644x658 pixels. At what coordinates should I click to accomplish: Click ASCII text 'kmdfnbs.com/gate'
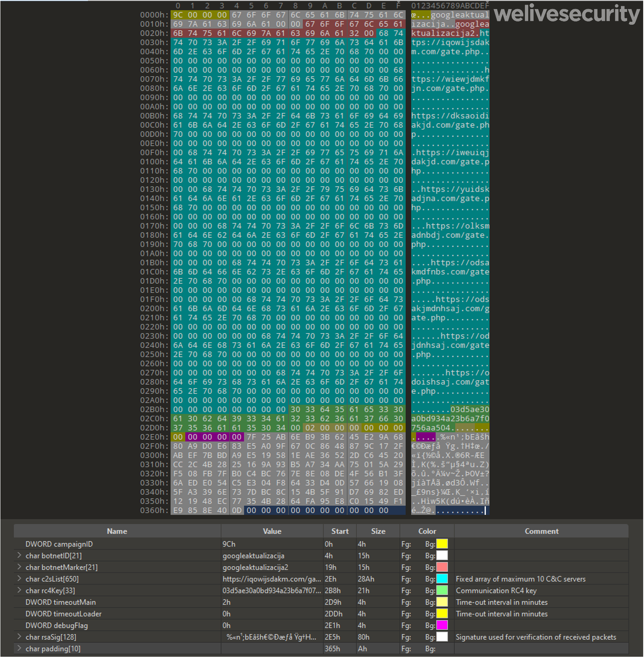[450, 272]
